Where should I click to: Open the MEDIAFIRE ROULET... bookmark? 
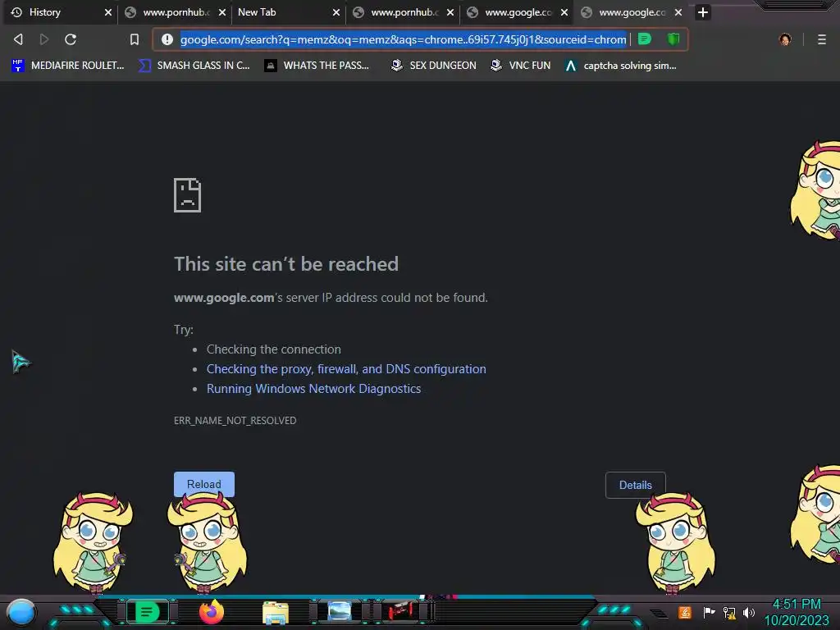click(67, 66)
